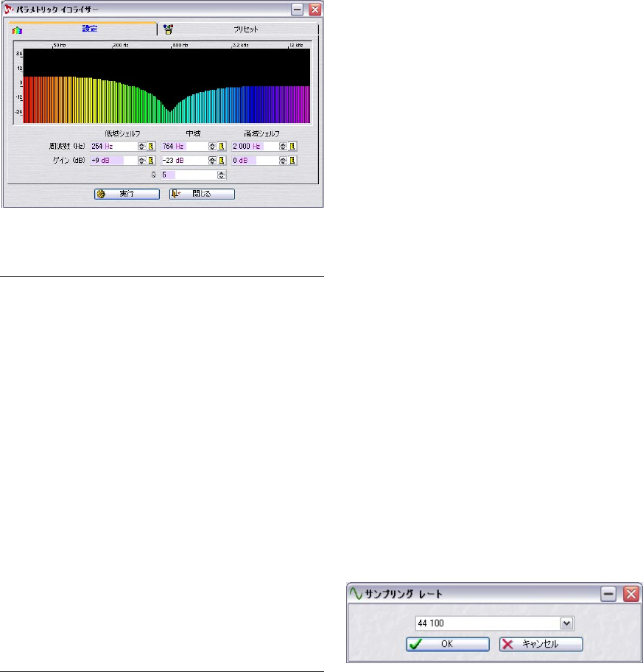Adjust the -23 dB spinner arrows
This screenshot has height=672, width=643.
(212, 161)
